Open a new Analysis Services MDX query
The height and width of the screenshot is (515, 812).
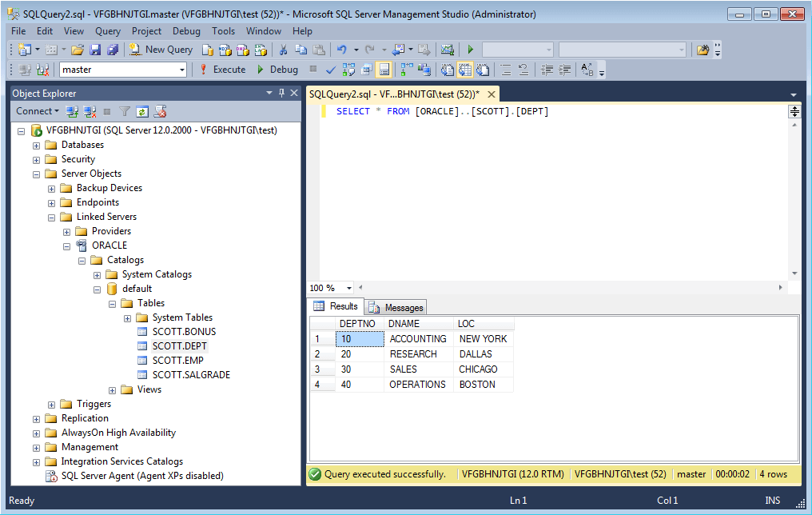tap(225, 50)
